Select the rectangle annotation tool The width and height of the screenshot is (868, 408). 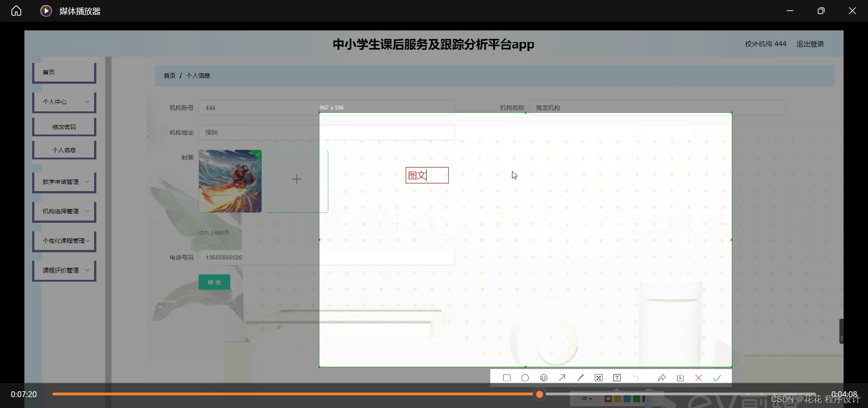[x=507, y=377]
